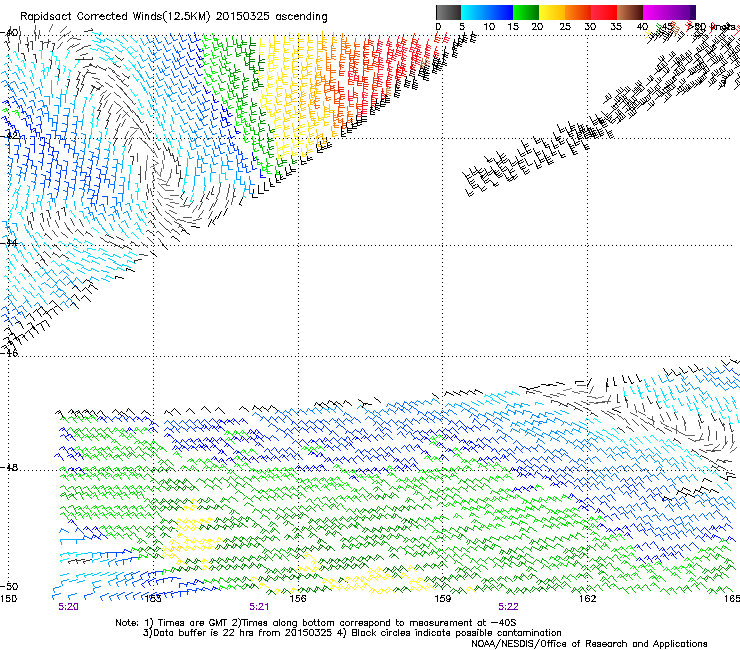Click the '30' label under the color bar
The height and width of the screenshot is (650, 740).
point(590,27)
